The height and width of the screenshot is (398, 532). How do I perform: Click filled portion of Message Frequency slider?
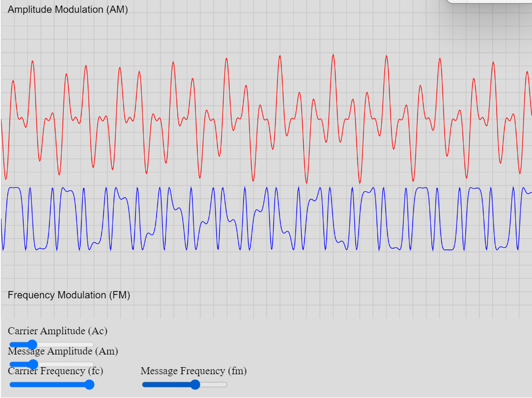pos(166,384)
